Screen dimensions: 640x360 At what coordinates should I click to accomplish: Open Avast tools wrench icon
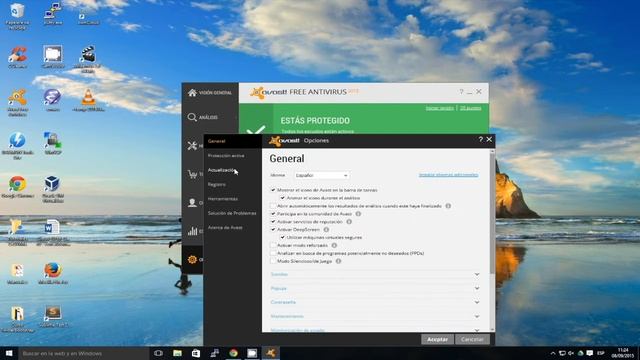coord(192,146)
